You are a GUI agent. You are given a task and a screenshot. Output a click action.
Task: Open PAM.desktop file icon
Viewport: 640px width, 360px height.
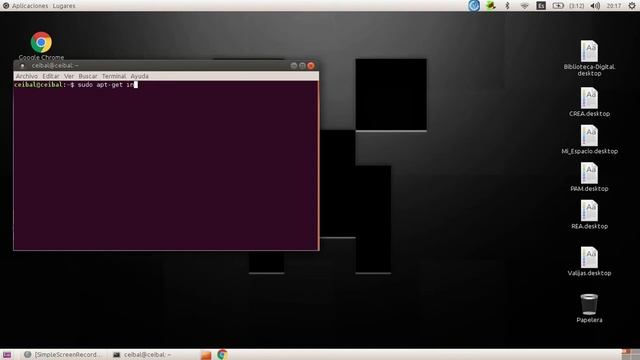pyautogui.click(x=589, y=173)
